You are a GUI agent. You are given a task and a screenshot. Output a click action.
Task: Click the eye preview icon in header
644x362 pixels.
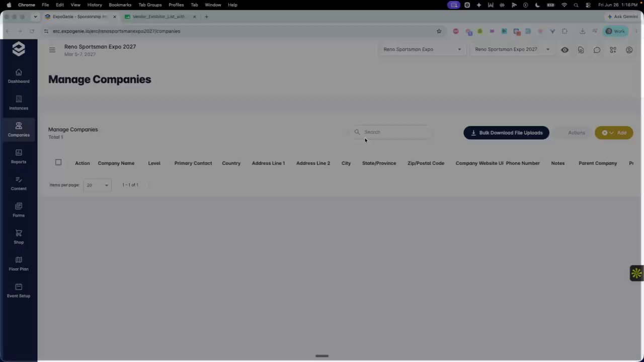(x=565, y=50)
